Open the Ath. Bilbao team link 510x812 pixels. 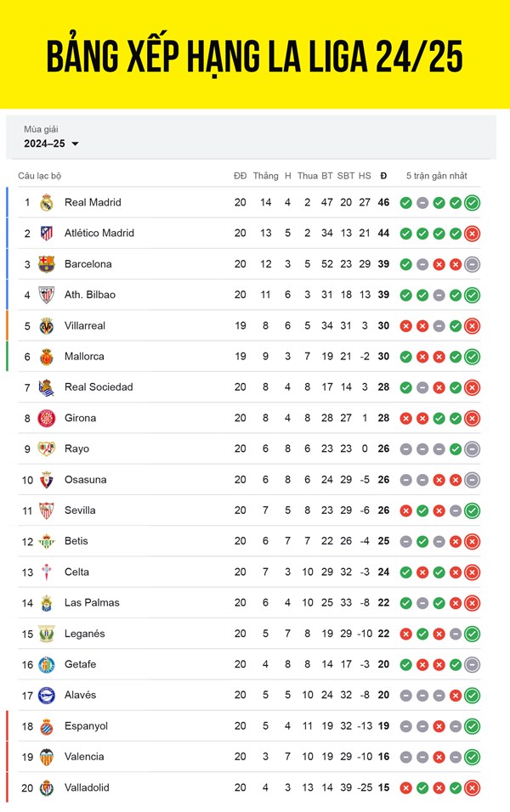[x=89, y=295]
